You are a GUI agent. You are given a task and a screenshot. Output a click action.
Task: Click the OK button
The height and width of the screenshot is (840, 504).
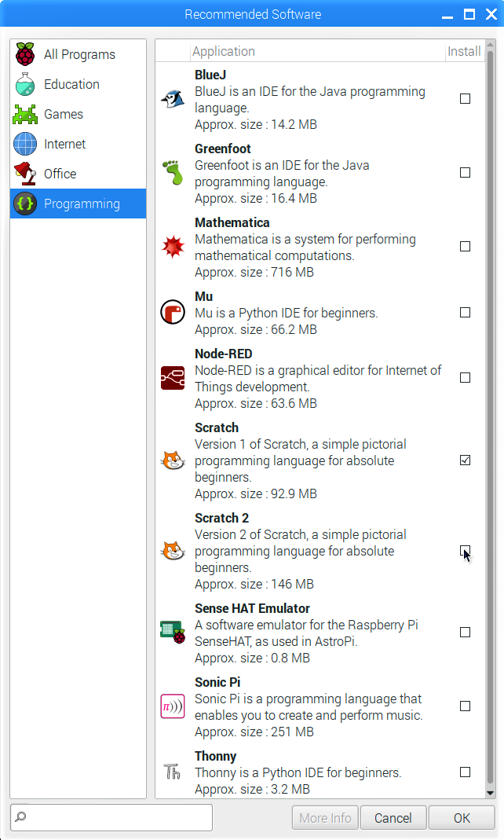[x=462, y=818]
